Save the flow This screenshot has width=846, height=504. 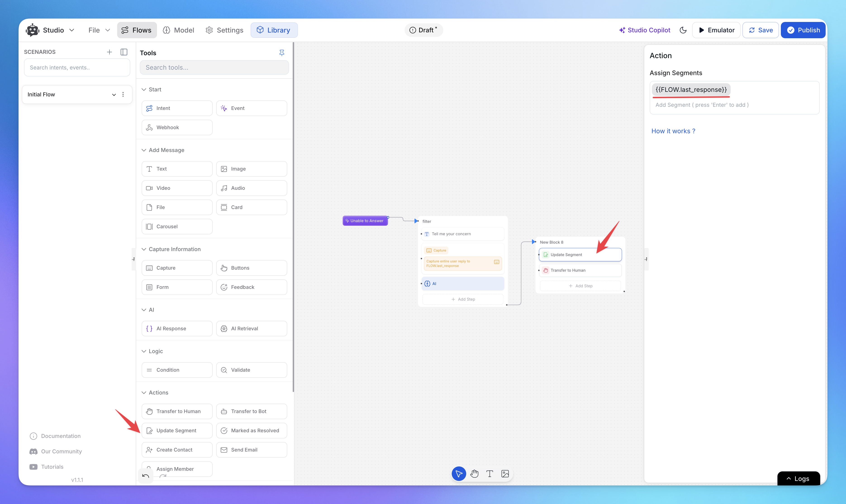coord(760,30)
